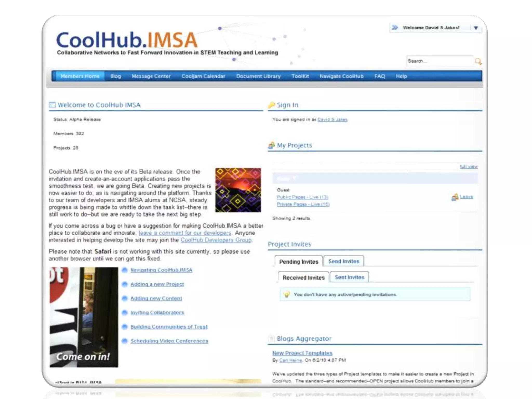The width and height of the screenshot is (532, 399).
Task: Open the Welcome David S Jakes dropdown arrow
Action: [x=476, y=28]
